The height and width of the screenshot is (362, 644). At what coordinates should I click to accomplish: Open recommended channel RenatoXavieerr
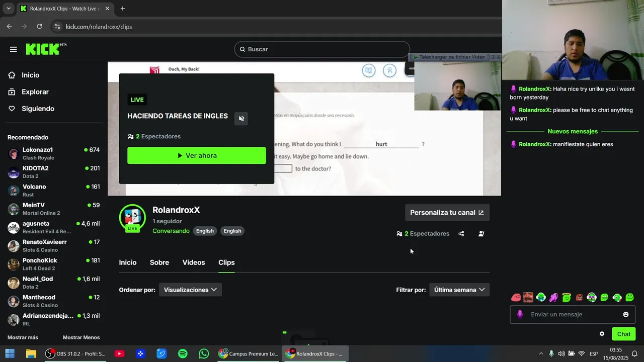click(x=54, y=246)
